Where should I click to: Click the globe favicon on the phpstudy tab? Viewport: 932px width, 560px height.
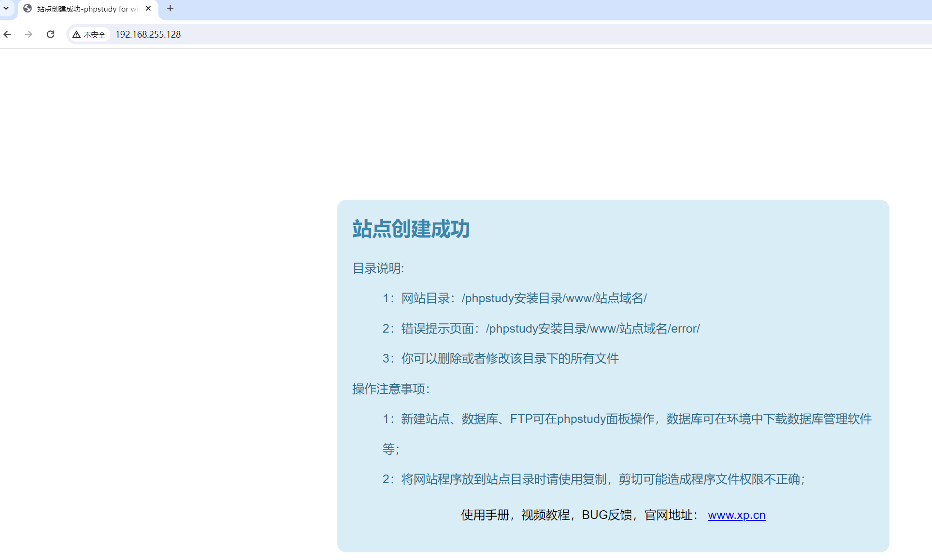[28, 9]
